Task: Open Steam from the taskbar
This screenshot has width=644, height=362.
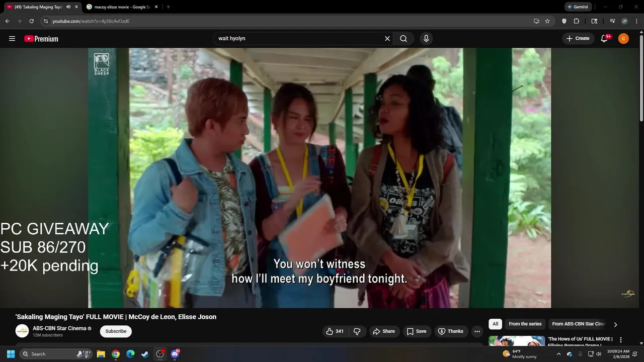Action: (145, 354)
